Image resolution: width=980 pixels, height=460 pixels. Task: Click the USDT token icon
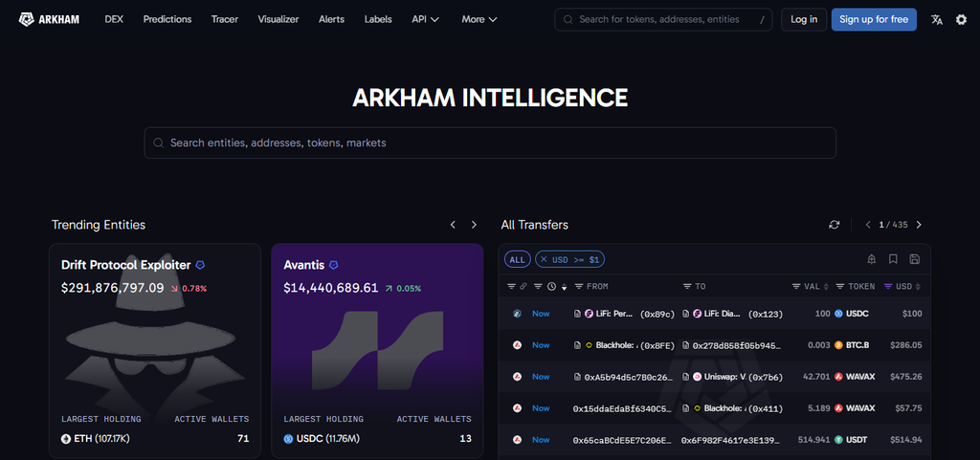(838, 439)
